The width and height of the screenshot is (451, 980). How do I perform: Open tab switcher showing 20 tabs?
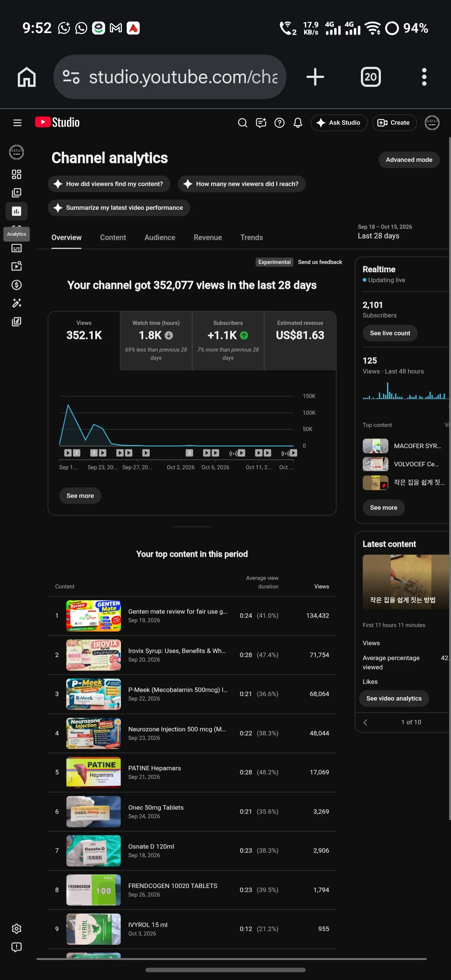371,77
